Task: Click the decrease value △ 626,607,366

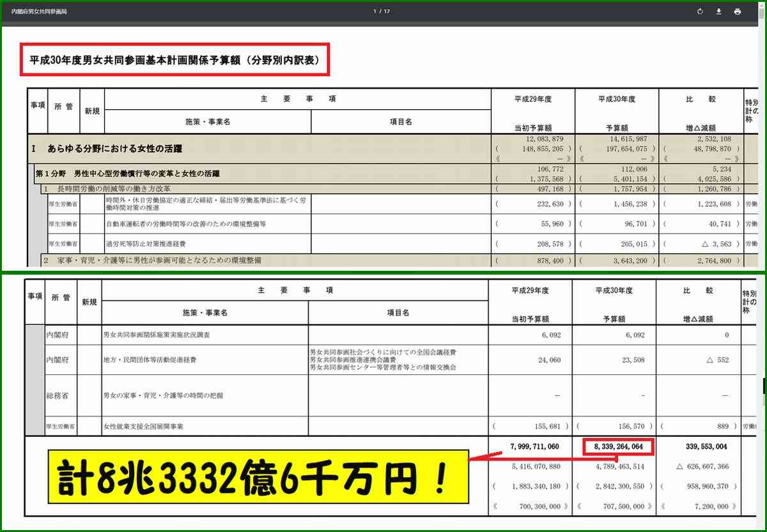Action: (x=702, y=466)
